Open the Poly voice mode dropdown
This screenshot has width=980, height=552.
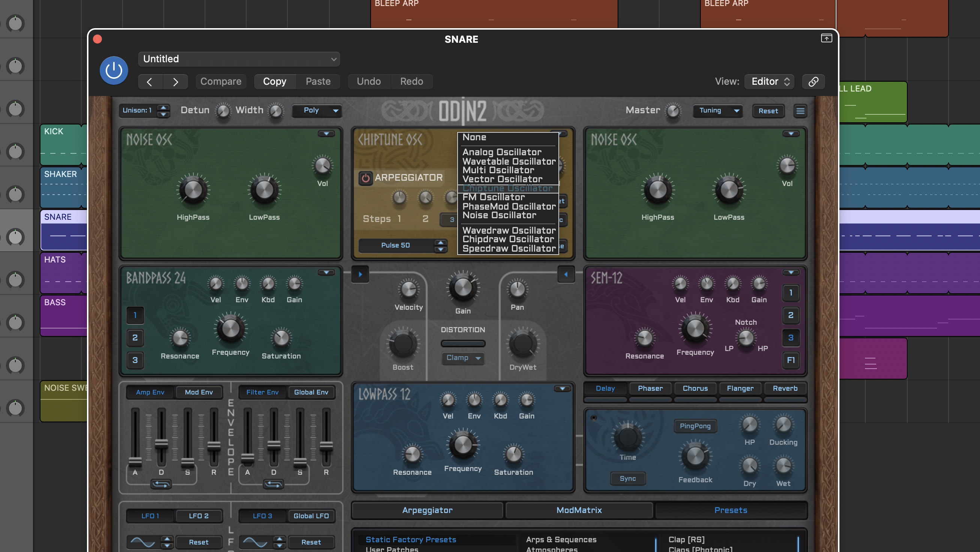click(317, 110)
